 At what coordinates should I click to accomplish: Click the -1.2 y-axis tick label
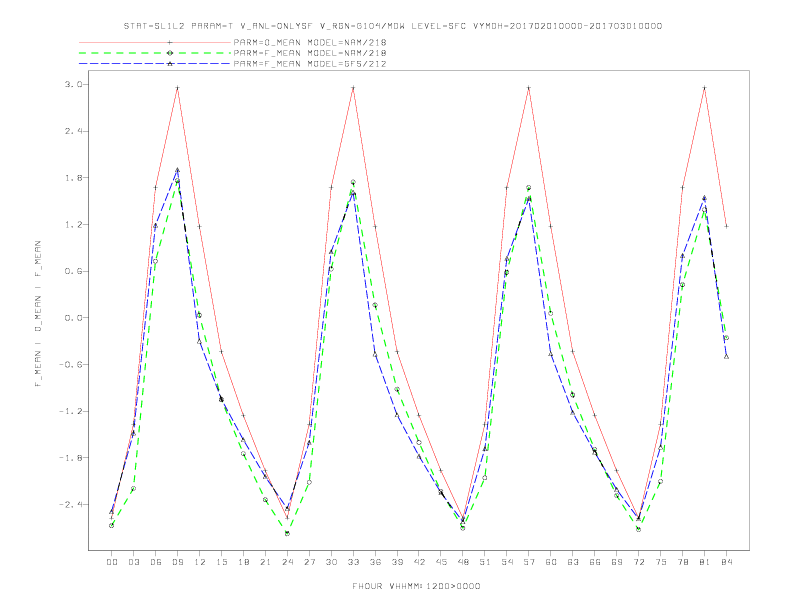click(x=71, y=412)
